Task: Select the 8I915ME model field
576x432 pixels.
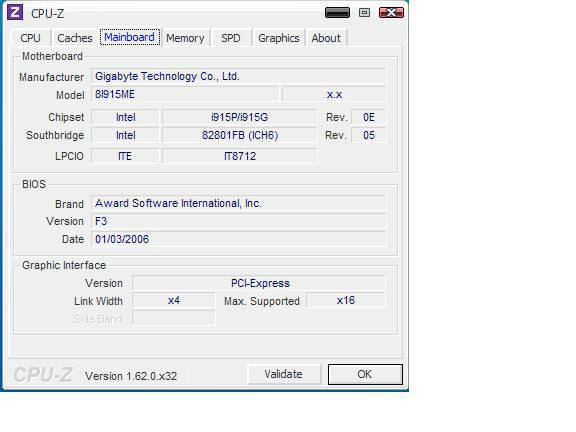Action: (185, 94)
